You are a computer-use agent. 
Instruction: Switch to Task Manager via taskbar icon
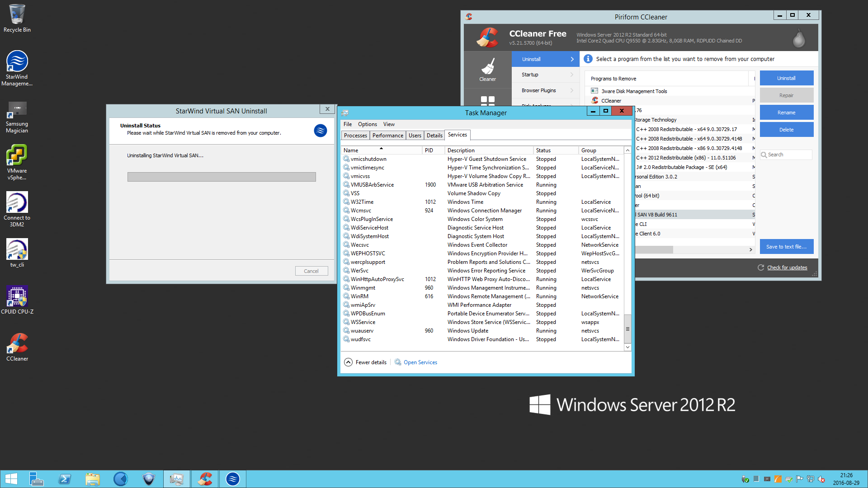(177, 479)
